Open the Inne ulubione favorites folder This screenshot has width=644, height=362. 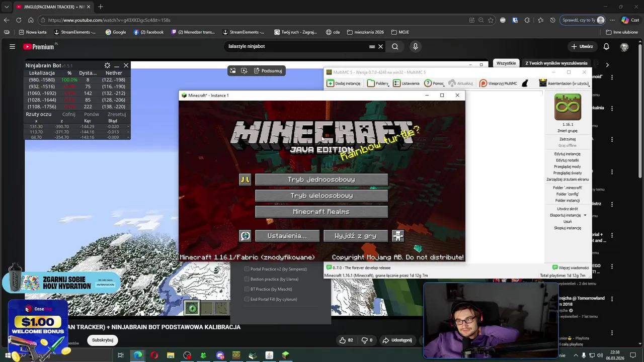[621, 32]
